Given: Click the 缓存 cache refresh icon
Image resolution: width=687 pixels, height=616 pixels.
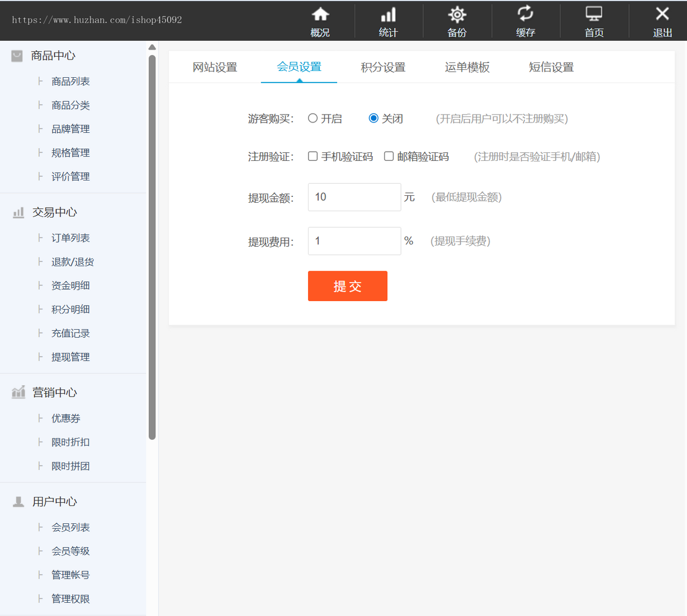Looking at the screenshot, I should coord(525,13).
